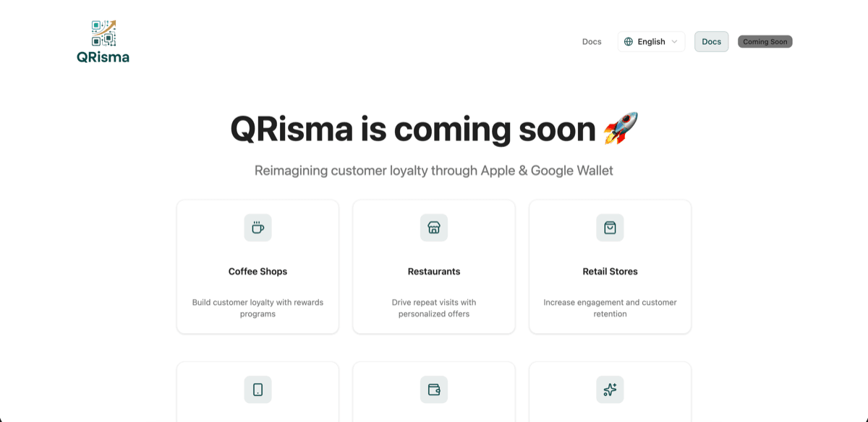Viewport: 868px width, 422px height.
Task: Click the rocket emoji in the headline
Action: click(621, 129)
